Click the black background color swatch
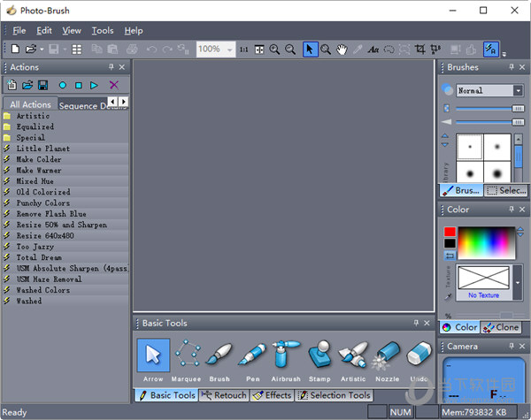This screenshot has width=531, height=420. (450, 243)
